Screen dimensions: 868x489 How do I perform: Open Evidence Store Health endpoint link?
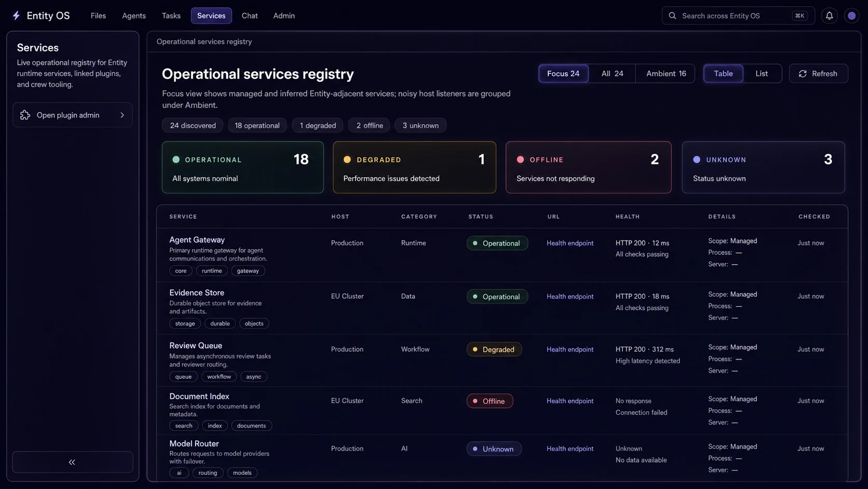[x=570, y=296]
